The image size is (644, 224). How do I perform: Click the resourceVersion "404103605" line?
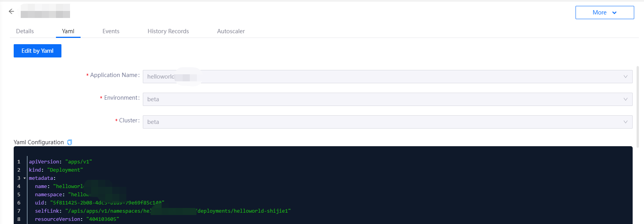[77, 219]
